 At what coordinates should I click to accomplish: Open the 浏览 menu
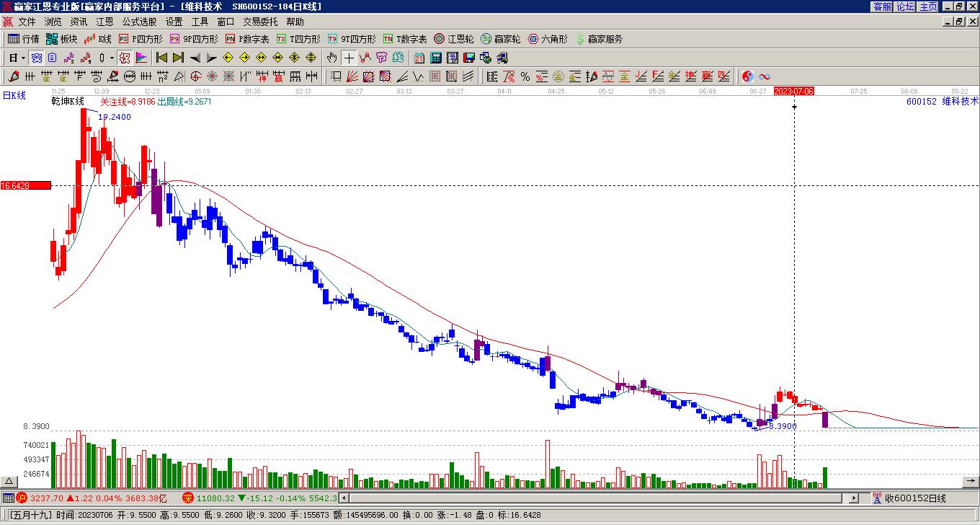click(53, 22)
